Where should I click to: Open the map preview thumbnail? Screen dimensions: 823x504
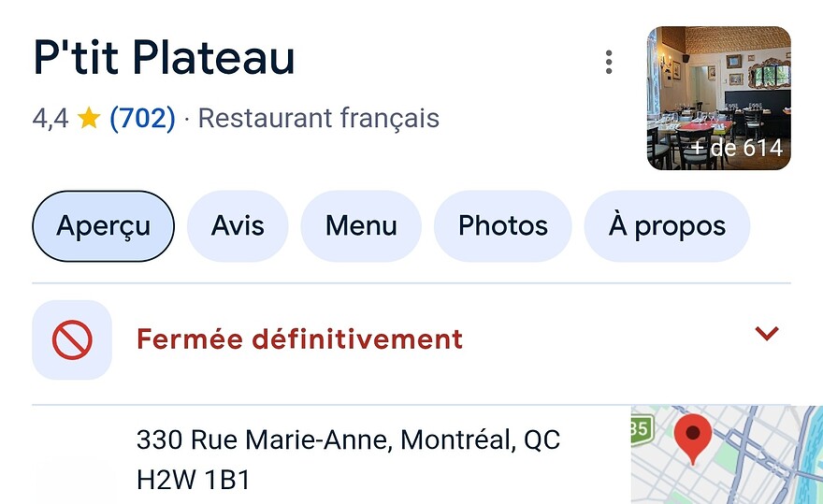(727, 454)
